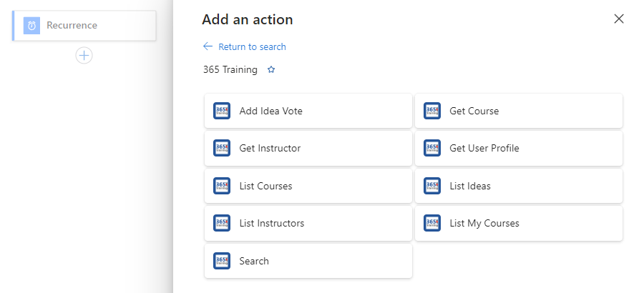Select the Search action

coord(308,261)
